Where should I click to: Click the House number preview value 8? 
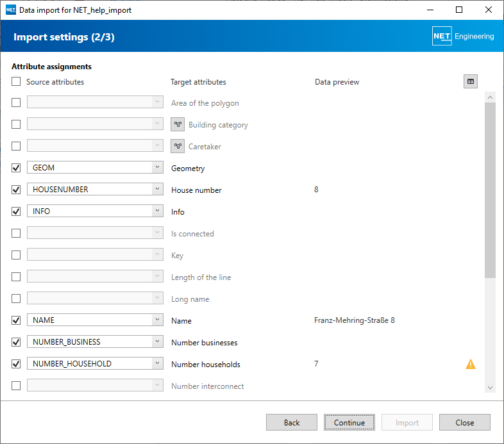tap(316, 190)
